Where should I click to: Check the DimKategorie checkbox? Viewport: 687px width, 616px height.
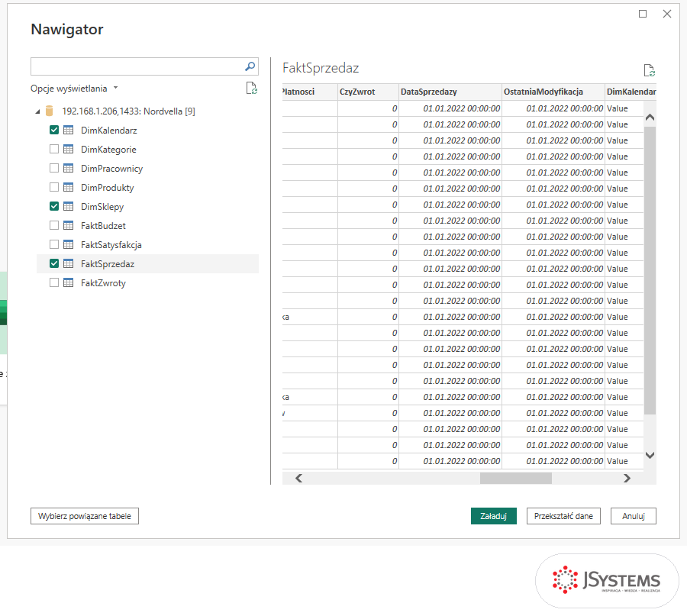coord(54,150)
